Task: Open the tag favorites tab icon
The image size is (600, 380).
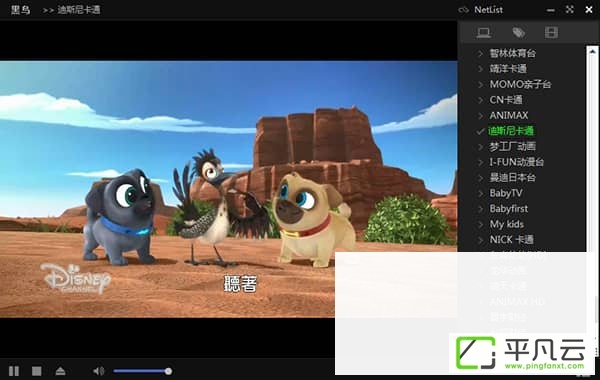Action: click(518, 33)
